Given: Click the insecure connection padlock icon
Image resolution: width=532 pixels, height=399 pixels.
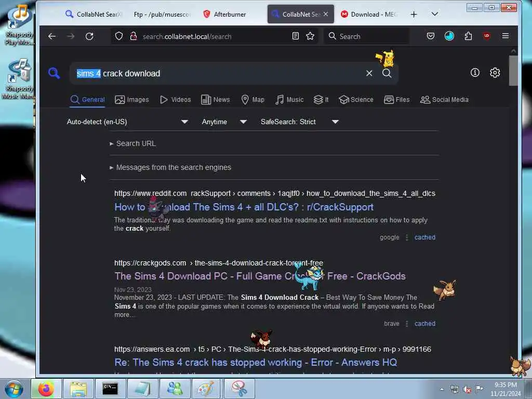Looking at the screenshot, I should click(134, 36).
